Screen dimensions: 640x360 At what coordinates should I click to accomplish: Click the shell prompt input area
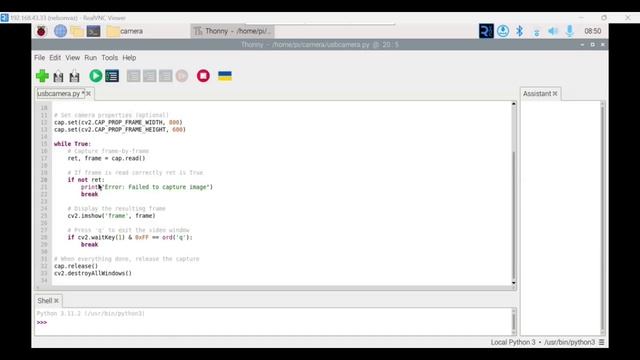(273, 322)
